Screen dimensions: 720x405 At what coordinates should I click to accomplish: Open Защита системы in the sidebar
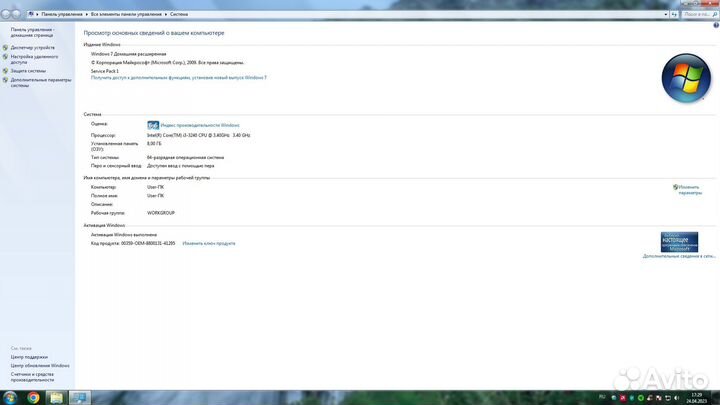coord(28,71)
